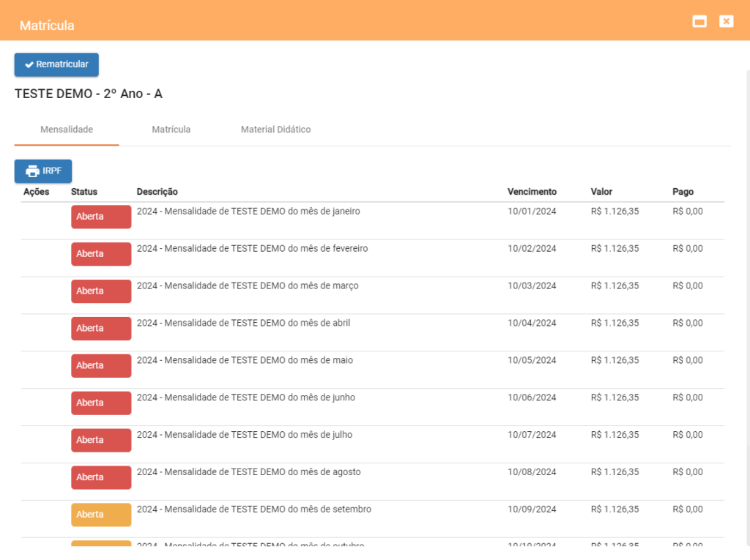Click the vertical scrollbar on the right
750x560 pixels.
tap(746, 293)
